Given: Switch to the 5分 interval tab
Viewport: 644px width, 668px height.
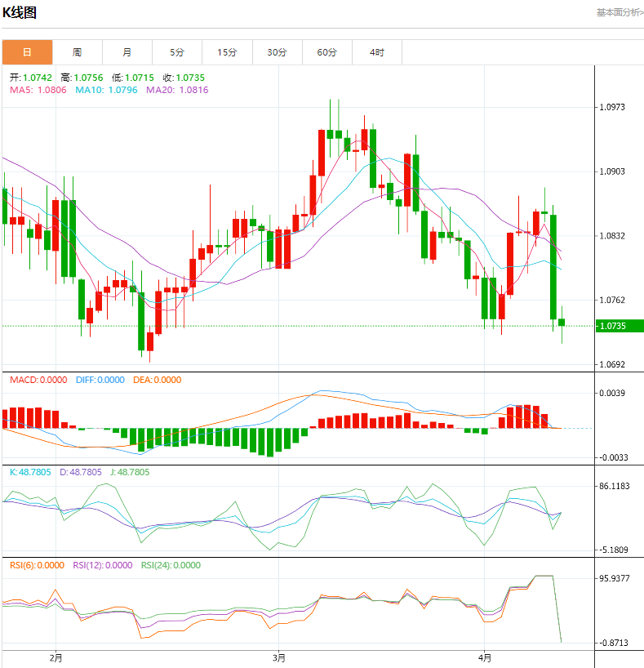Looking at the screenshot, I should [x=177, y=52].
